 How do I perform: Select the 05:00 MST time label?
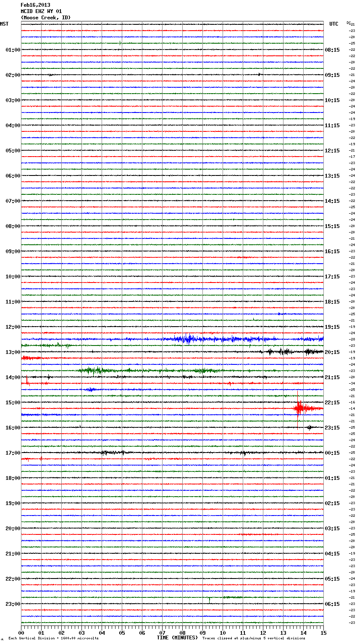[x=13, y=151]
